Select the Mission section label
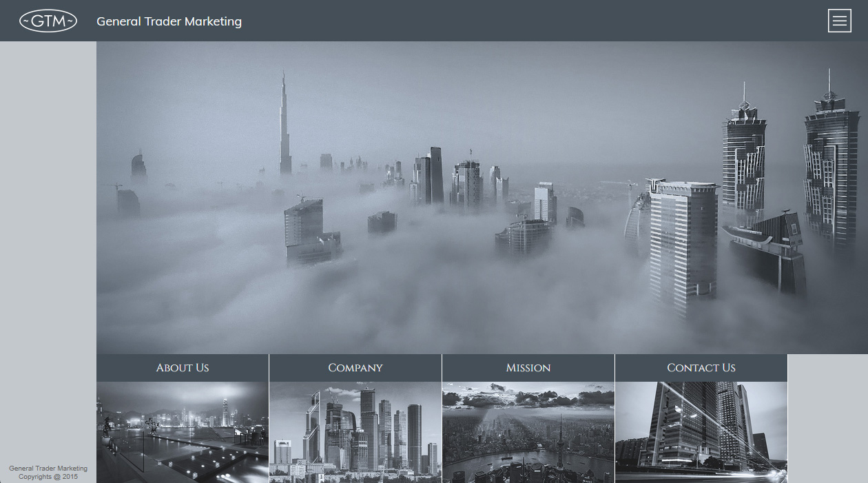The width and height of the screenshot is (868, 483). click(x=528, y=368)
